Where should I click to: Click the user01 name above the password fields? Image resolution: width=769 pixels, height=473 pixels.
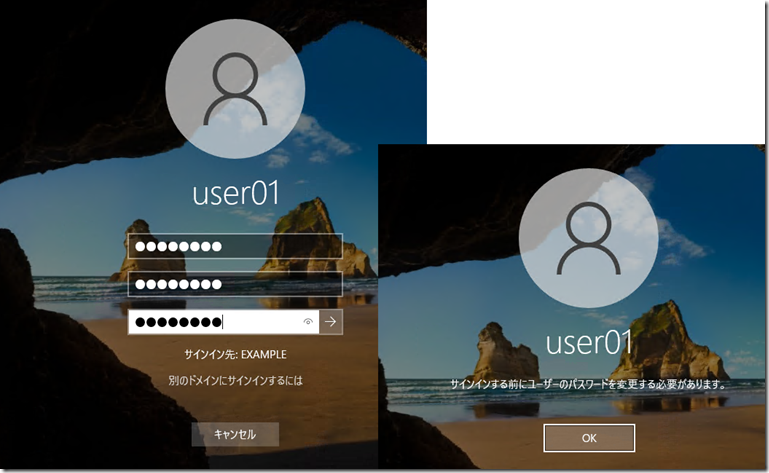click(x=235, y=193)
